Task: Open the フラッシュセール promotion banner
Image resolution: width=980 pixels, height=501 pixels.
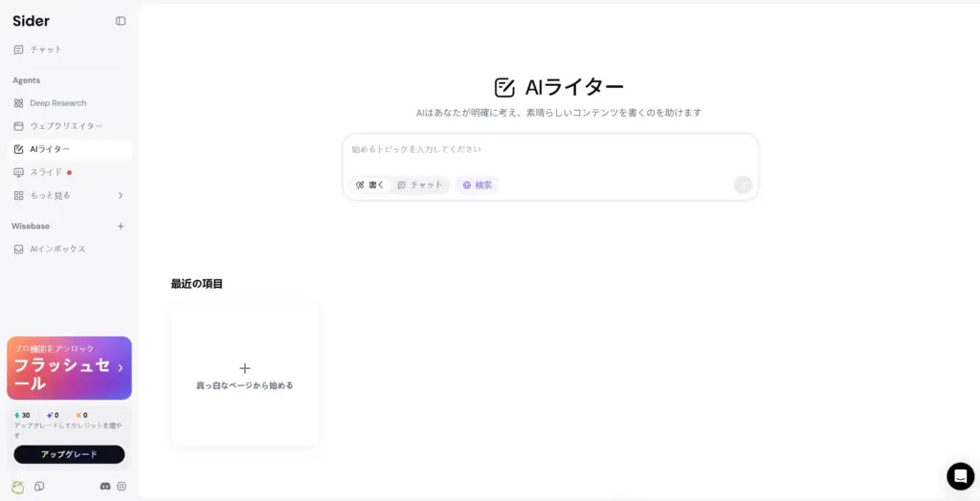Action: click(69, 368)
